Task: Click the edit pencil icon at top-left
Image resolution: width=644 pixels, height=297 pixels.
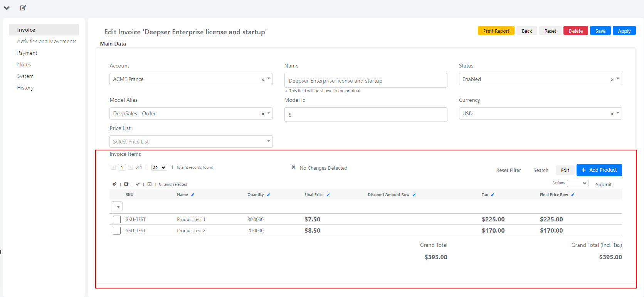Action: click(23, 8)
